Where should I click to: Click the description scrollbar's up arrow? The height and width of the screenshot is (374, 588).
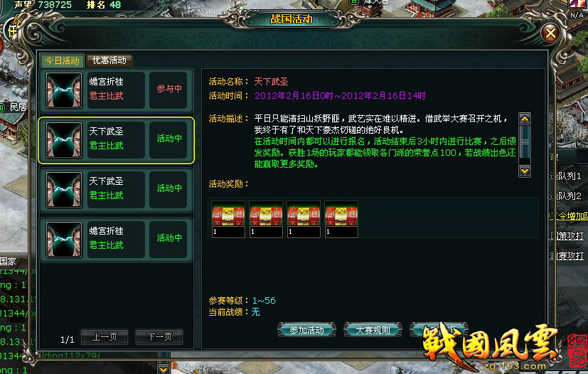(x=525, y=119)
